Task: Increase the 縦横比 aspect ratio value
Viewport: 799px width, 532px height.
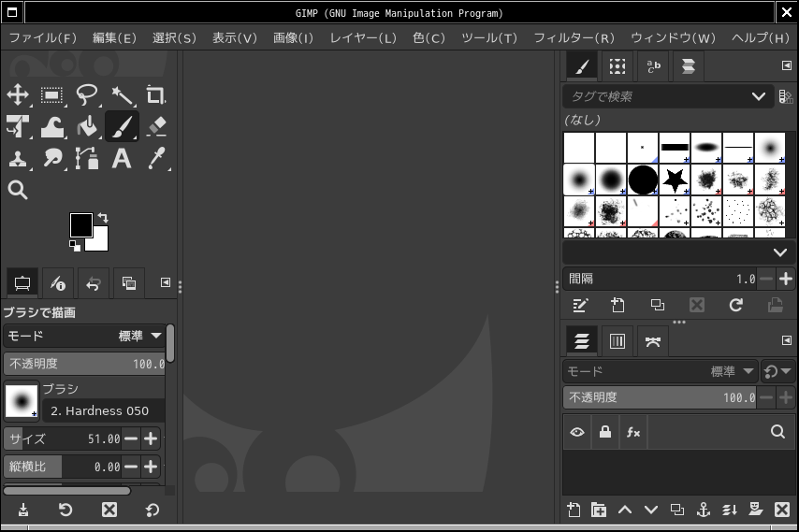Action: click(151, 467)
